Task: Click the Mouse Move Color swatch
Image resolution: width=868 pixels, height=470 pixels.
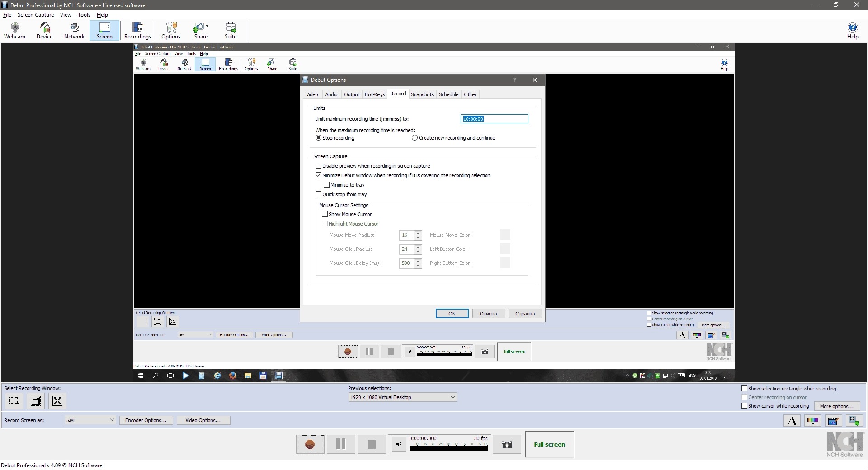Action: click(505, 235)
